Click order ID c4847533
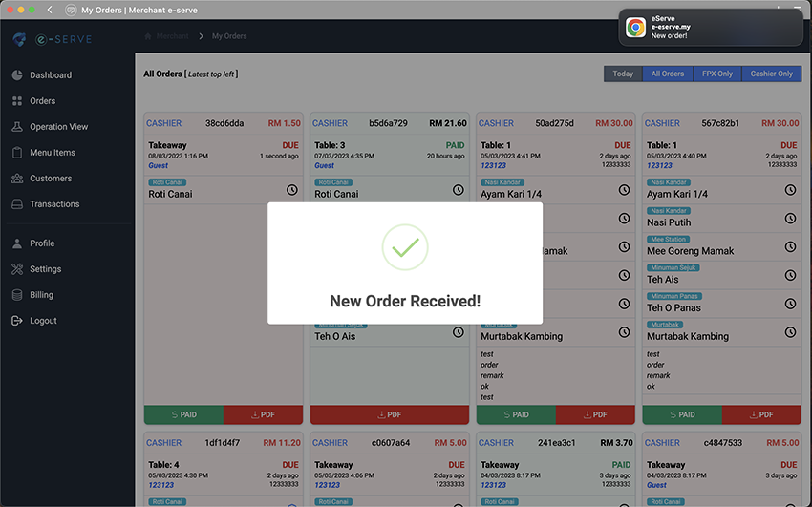Screen dimensions: 812x507 [x=723, y=443]
